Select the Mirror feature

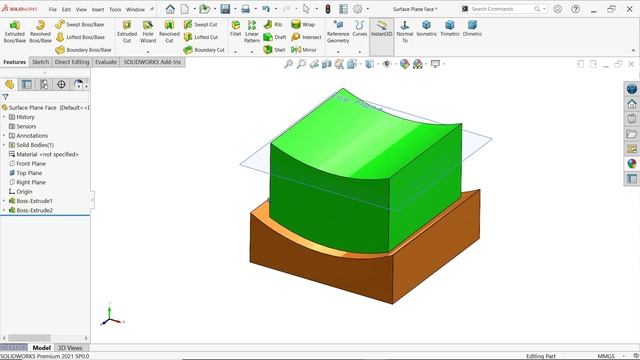(304, 50)
